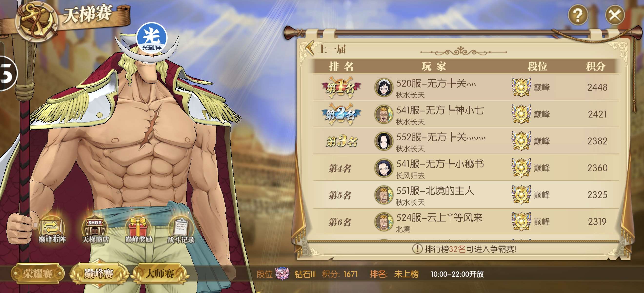Switch to the 荣耀赛 tab
Viewport: 644px width, 293px height.
38,273
